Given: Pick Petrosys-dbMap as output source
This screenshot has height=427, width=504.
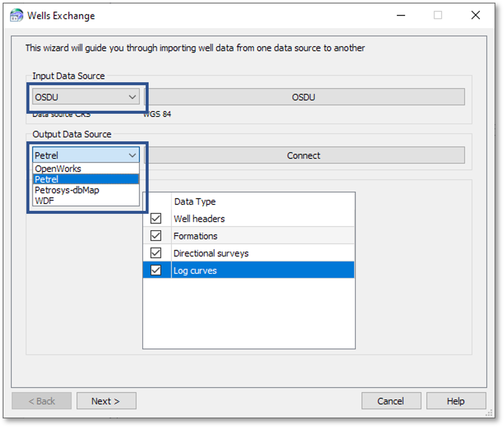Looking at the screenshot, I should (67, 190).
